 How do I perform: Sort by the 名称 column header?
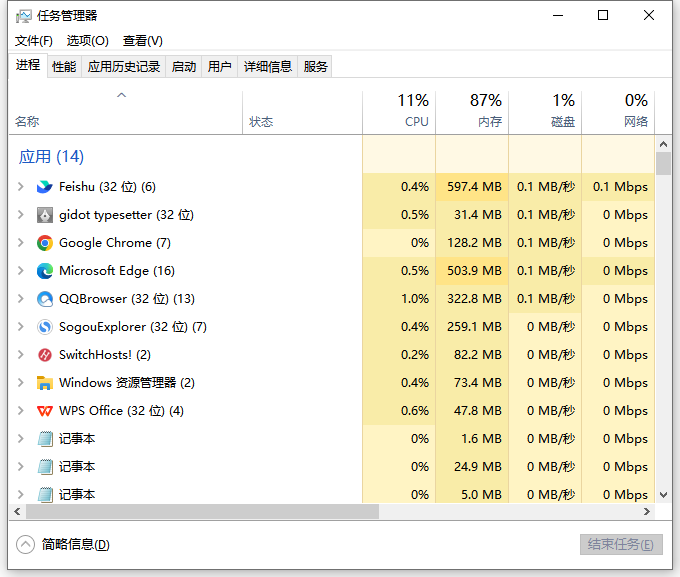click(125, 113)
